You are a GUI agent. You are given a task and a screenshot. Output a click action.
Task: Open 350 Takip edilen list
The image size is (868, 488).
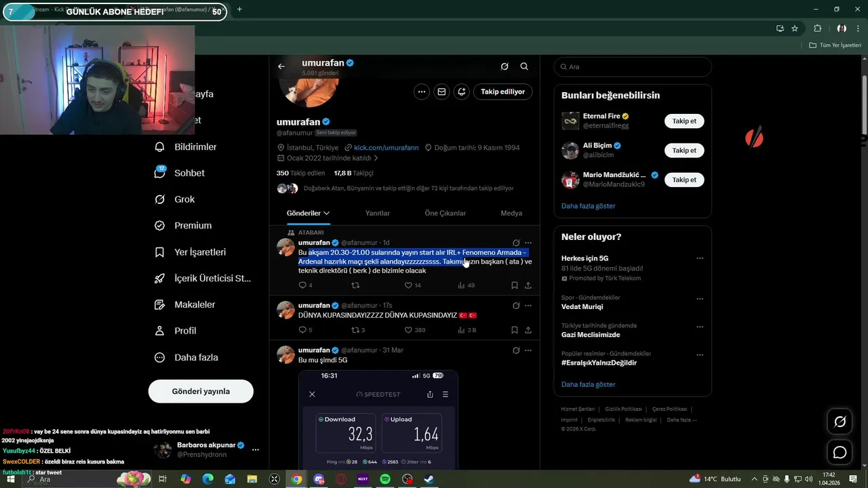(300, 173)
